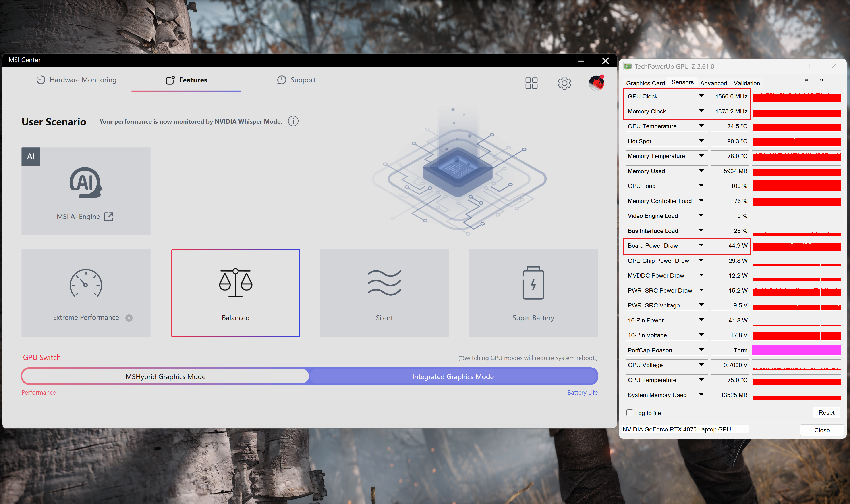850x504 pixels.
Task: Click the Performance label under GPU Switch
Action: 38,392
